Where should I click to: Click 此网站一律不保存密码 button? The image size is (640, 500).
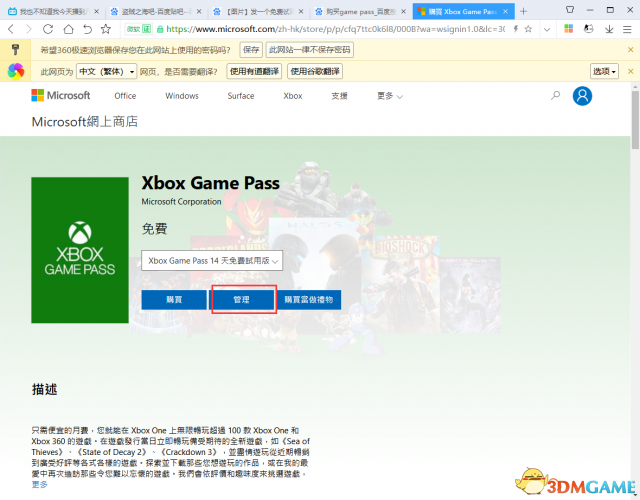click(x=309, y=50)
